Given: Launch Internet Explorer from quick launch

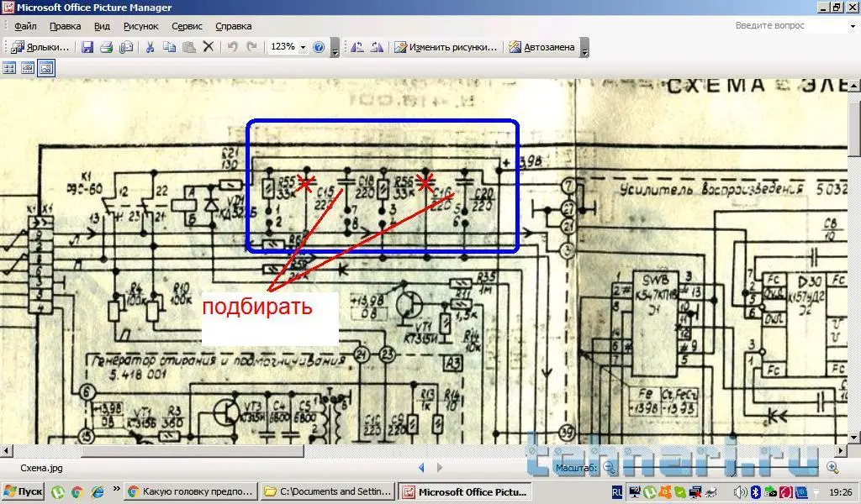Looking at the screenshot, I should coord(98,492).
